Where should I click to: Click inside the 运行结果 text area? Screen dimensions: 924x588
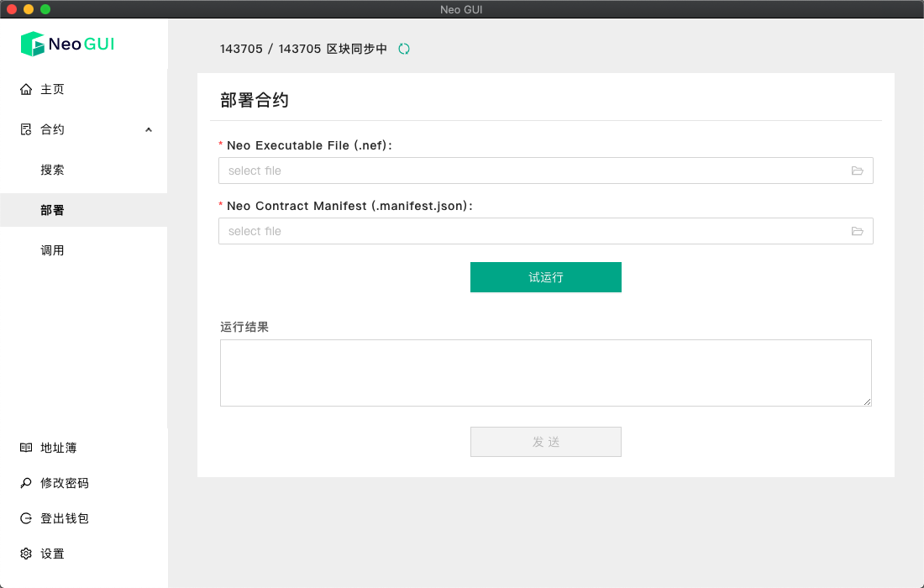coord(545,373)
